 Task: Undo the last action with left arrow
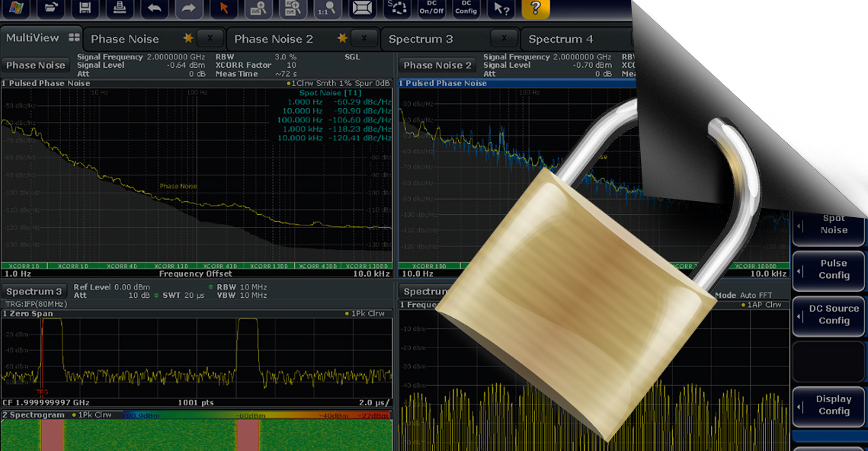(x=155, y=8)
